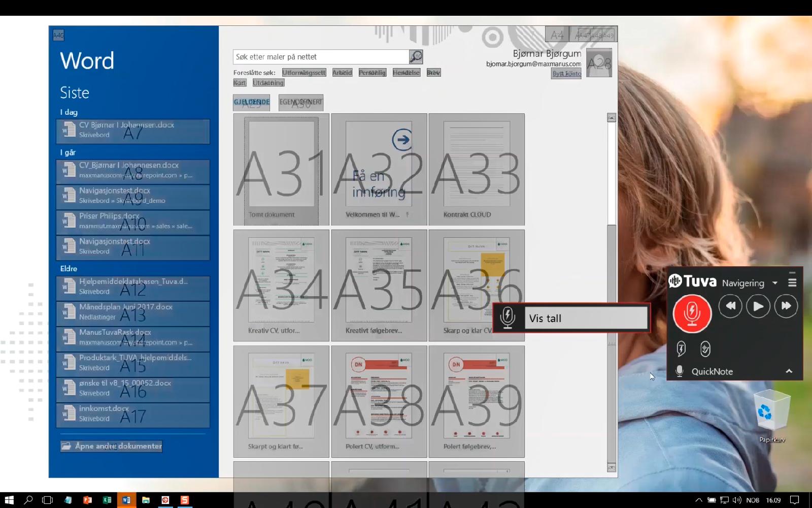
Task: Open recent file innkomst.docx
Action: coord(133,415)
